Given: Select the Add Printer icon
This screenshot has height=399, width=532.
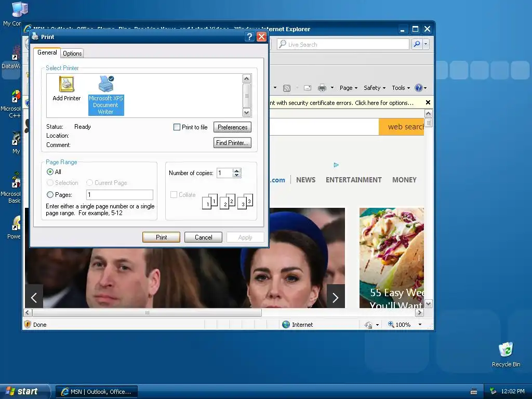Looking at the screenshot, I should point(66,88).
